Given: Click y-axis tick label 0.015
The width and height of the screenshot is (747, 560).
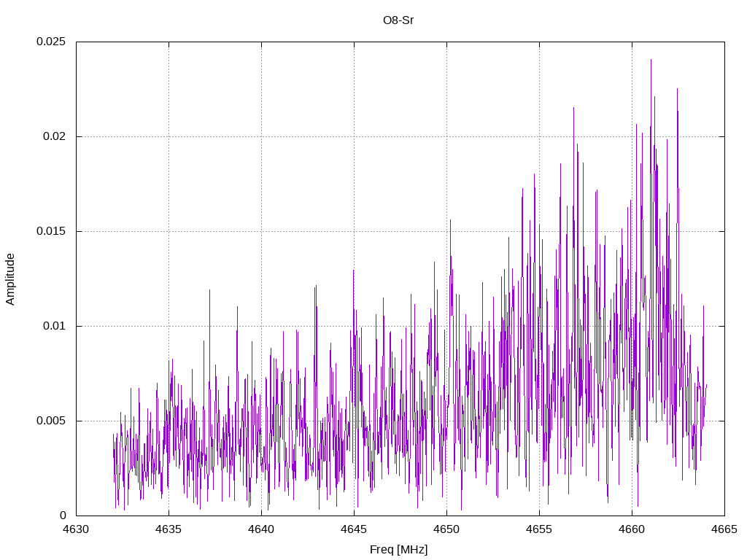Looking at the screenshot, I should [x=51, y=231].
